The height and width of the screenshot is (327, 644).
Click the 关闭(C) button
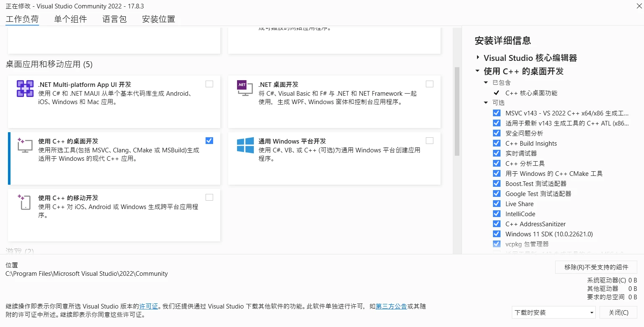pos(618,312)
